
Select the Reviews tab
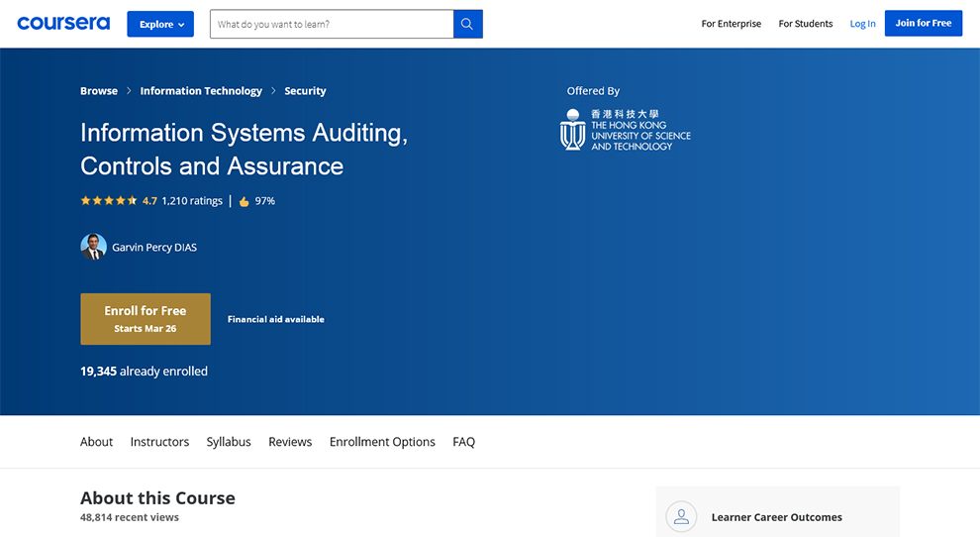(x=290, y=442)
